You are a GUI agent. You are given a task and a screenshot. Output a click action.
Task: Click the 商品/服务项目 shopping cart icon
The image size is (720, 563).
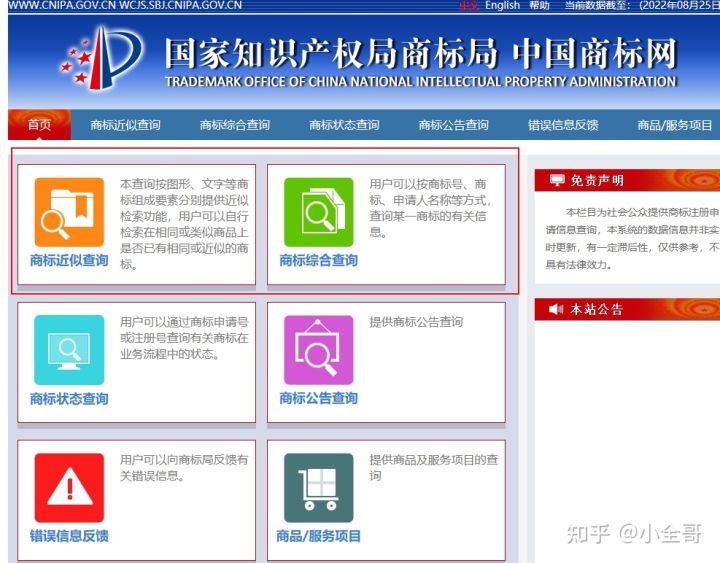318,488
